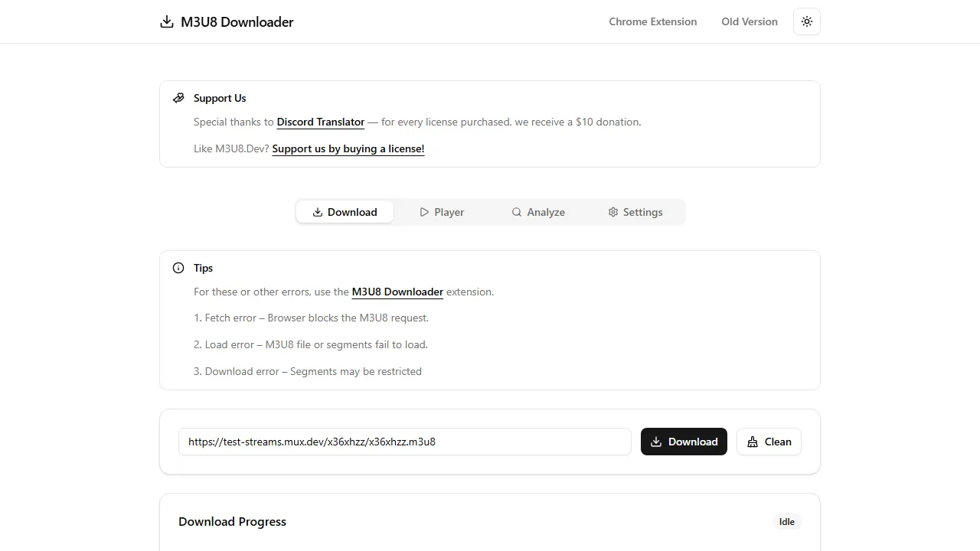Screen dimensions: 980x551
Task: Open the M3U8 Downloader extension link in Tips
Action: [397, 292]
